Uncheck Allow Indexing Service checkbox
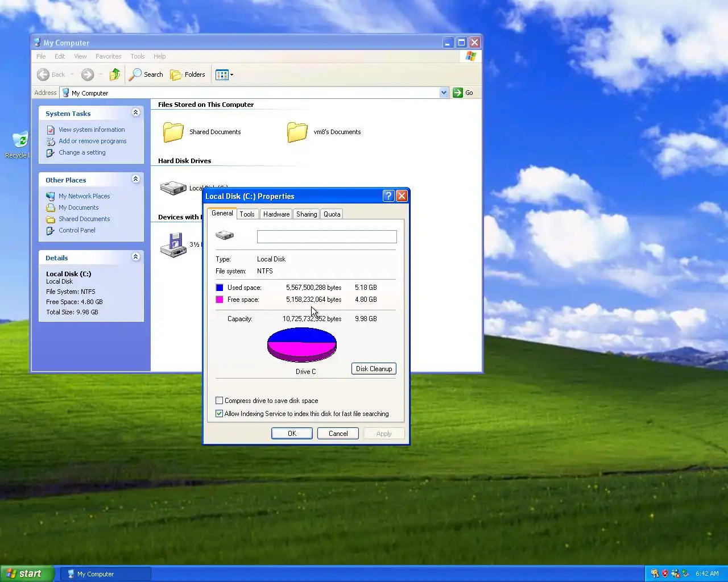Image resolution: width=728 pixels, height=582 pixels. (x=219, y=414)
